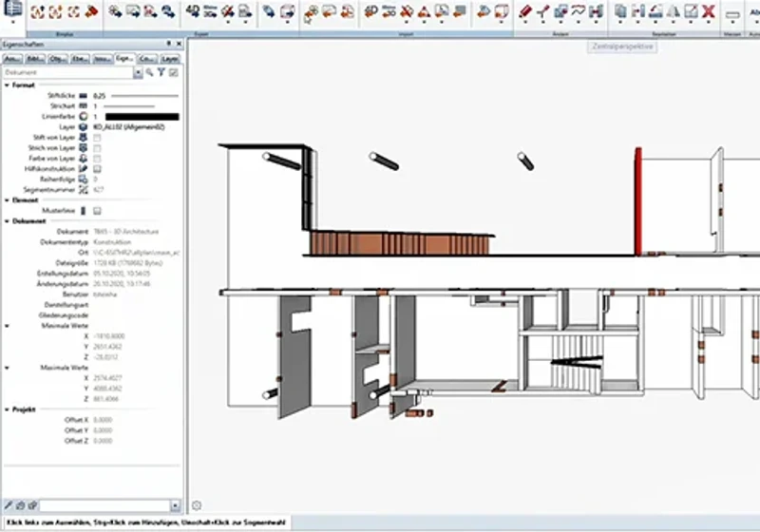The width and height of the screenshot is (760, 532).
Task: Click the measure rectangle icon
Action: [732, 14]
